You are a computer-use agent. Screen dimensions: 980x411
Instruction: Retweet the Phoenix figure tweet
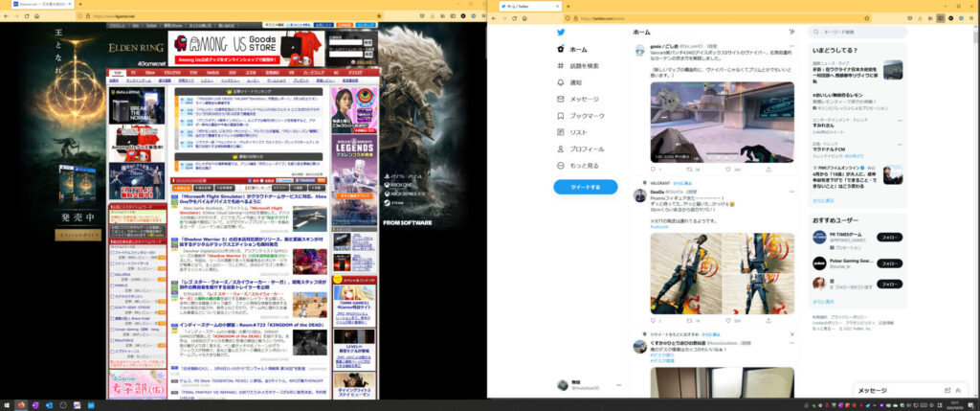pyautogui.click(x=689, y=320)
